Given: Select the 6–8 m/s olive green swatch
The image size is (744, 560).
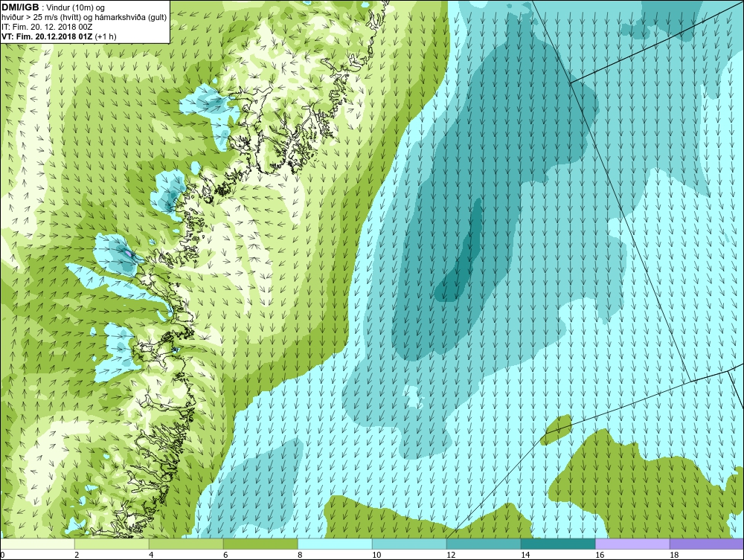Looking at the screenshot, I should (x=260, y=544).
